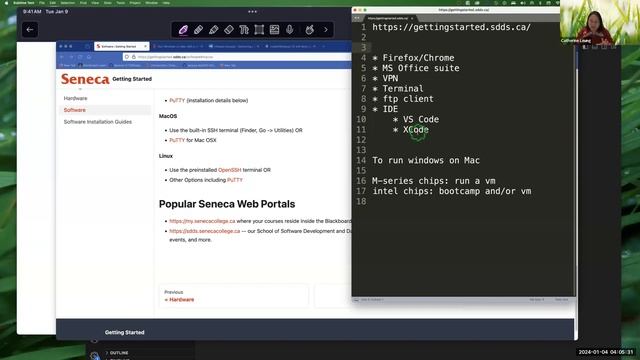640x360 pixels.
Task: Select the text tool
Action: tap(244, 29)
